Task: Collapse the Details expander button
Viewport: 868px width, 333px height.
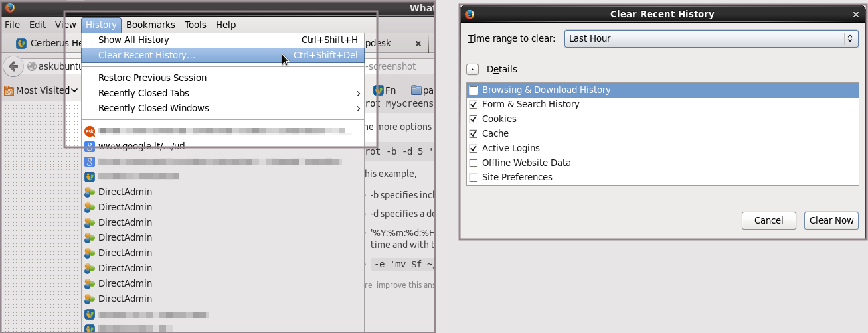Action: point(472,69)
